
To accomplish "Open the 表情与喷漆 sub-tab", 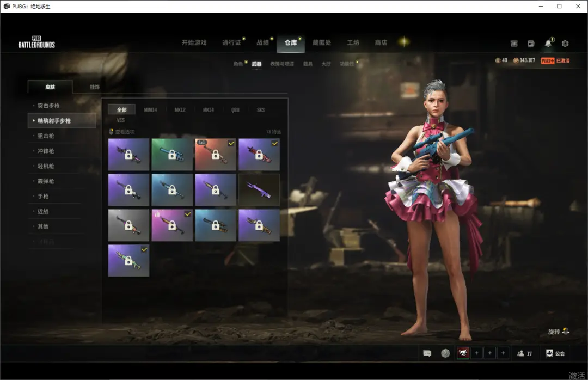I will [282, 64].
